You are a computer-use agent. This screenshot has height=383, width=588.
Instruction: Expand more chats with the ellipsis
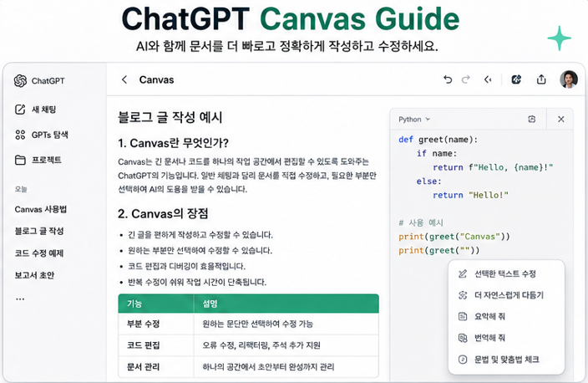(20, 299)
